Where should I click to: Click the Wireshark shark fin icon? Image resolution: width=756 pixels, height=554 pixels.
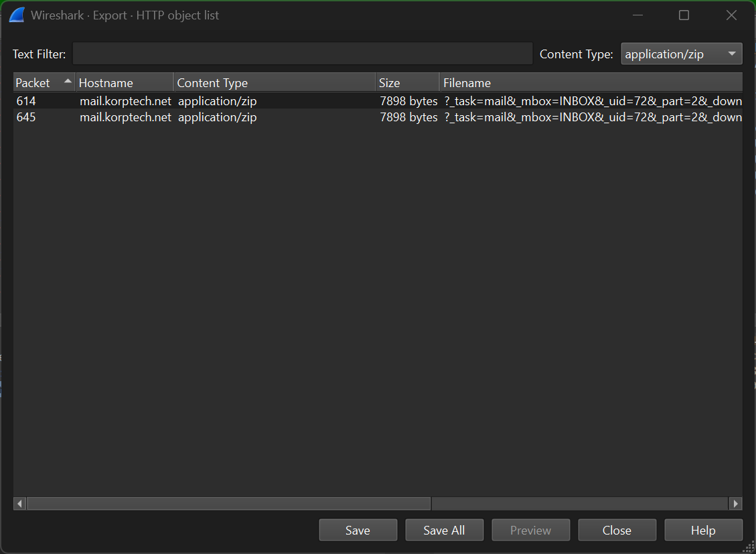point(17,15)
